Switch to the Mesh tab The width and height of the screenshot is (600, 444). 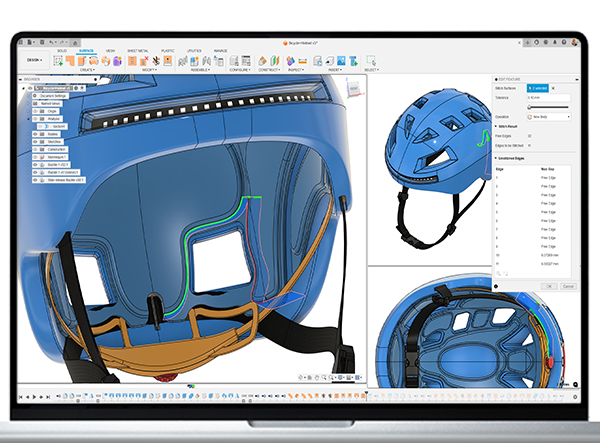point(110,51)
